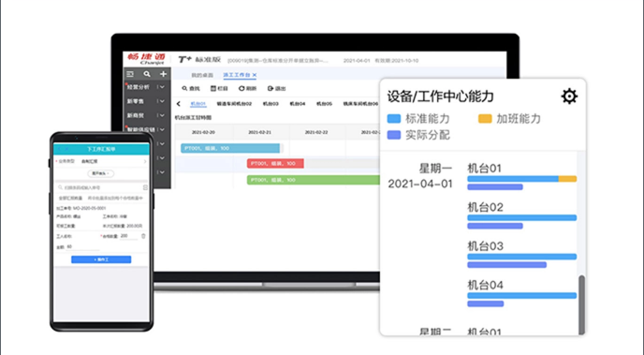The width and height of the screenshot is (644, 355).
Task: Click the 加班能力 orange legend swatch
Action: (485, 119)
